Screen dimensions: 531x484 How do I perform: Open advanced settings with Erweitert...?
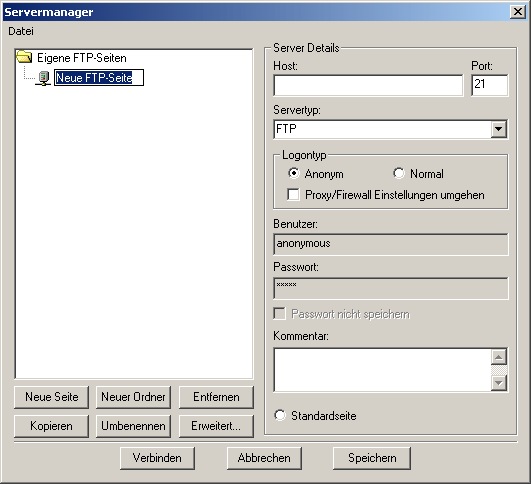tap(216, 426)
